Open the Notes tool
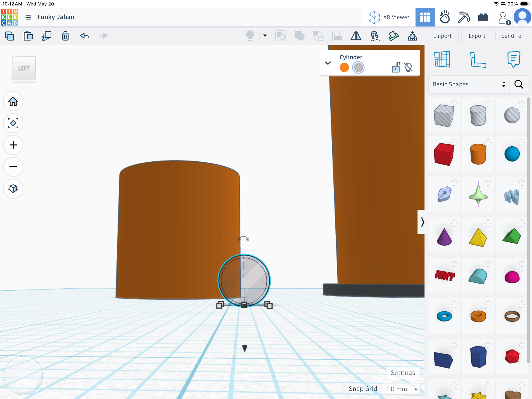The image size is (532, 399). [514, 59]
